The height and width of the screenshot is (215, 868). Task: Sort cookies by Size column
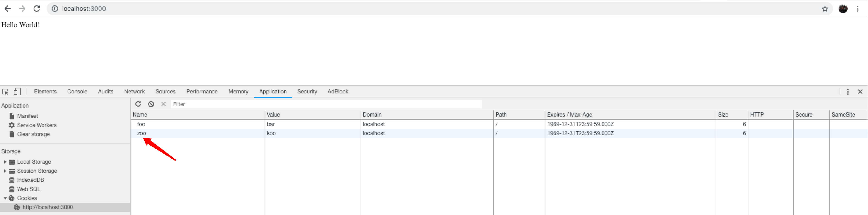pyautogui.click(x=732, y=115)
